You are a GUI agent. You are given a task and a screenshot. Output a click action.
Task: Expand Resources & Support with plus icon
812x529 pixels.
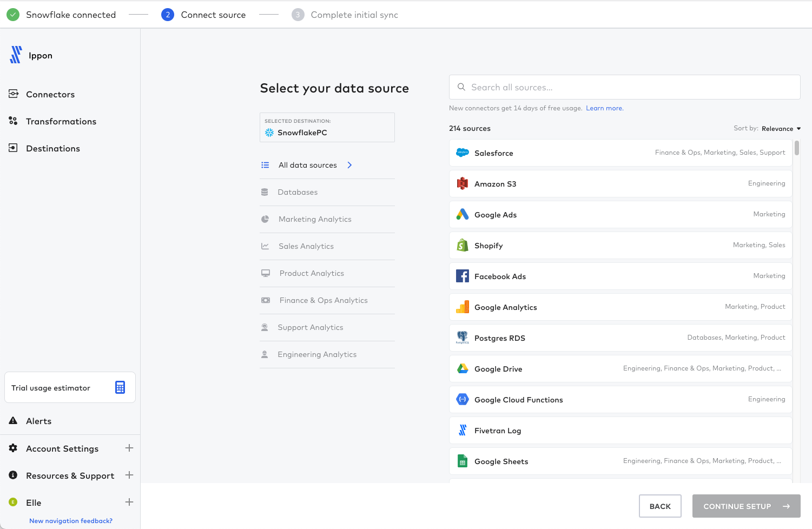coord(129,475)
